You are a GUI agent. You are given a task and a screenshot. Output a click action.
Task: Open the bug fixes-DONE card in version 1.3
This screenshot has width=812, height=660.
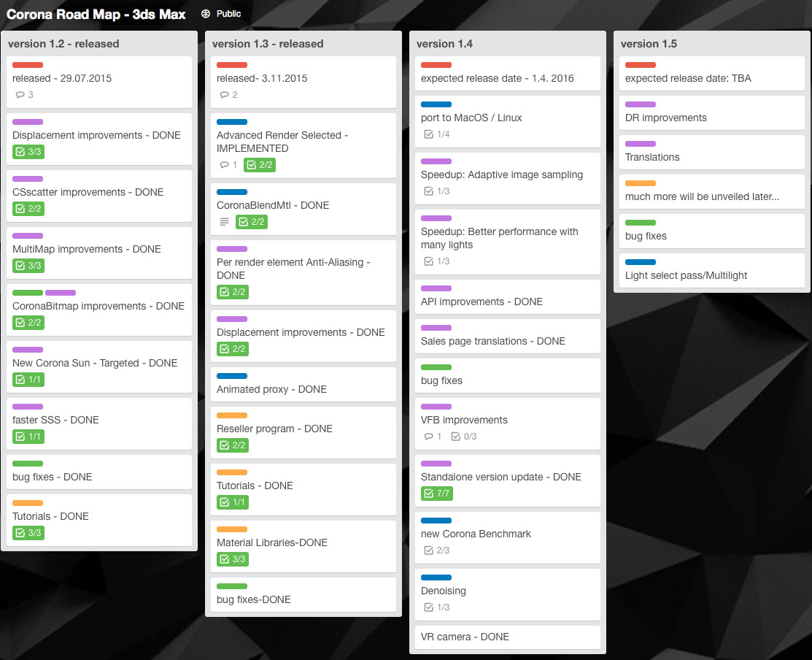pos(303,595)
